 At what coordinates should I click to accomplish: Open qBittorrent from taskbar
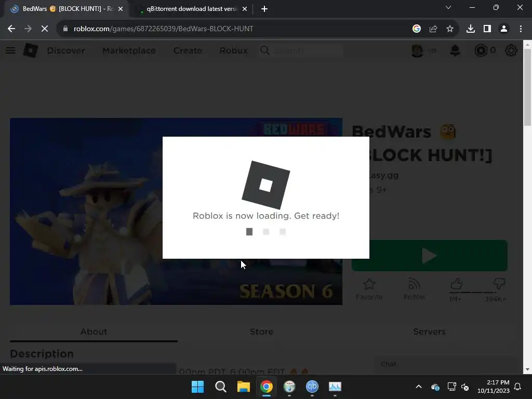coord(312,387)
